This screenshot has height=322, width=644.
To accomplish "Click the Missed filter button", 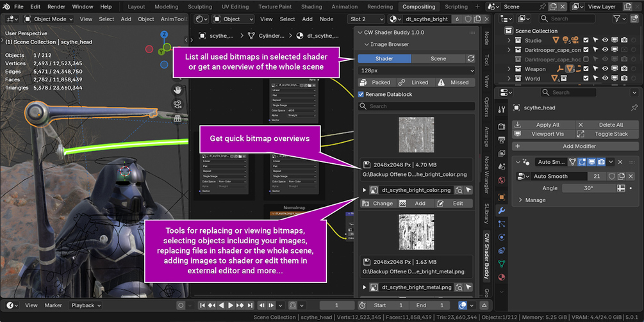I will tap(454, 83).
